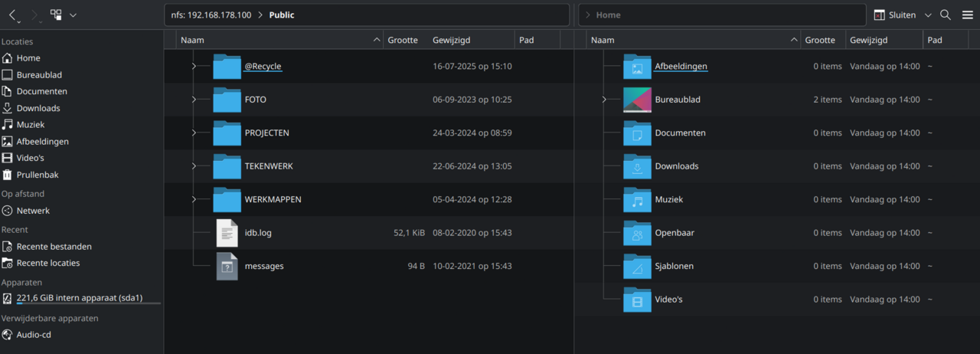
Task: Expand the FOTO folder tree
Action: 194,100
